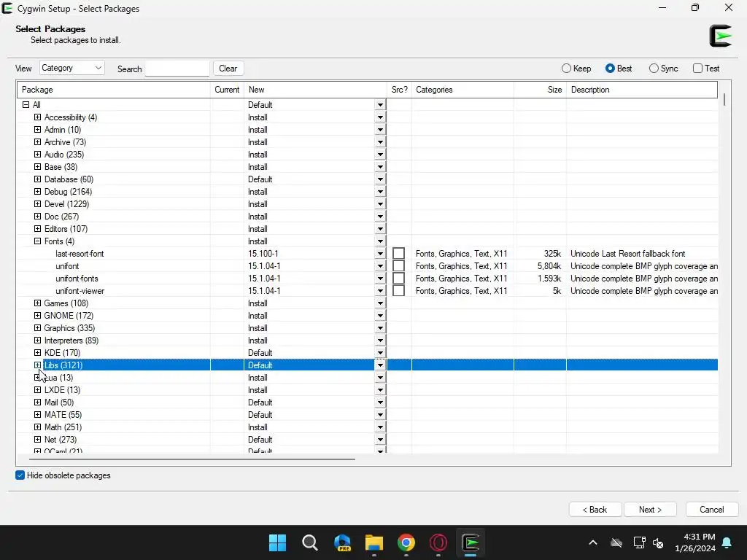Open version dropdown for last-resort-font
Viewport: 747px width, 560px height.
point(380,253)
